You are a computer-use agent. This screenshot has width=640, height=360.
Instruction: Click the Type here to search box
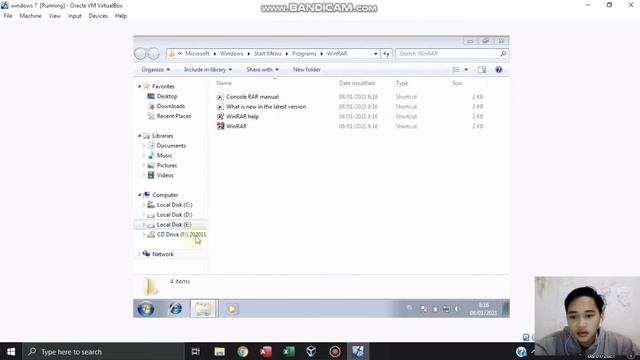tap(103, 351)
